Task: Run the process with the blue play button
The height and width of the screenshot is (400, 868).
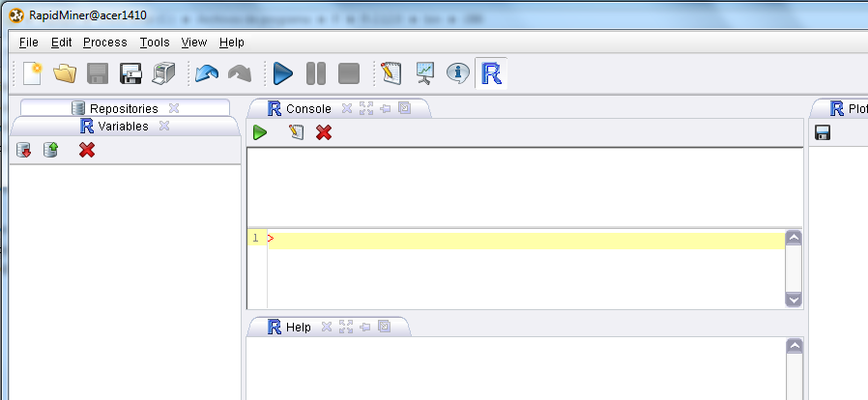Action: click(x=283, y=73)
